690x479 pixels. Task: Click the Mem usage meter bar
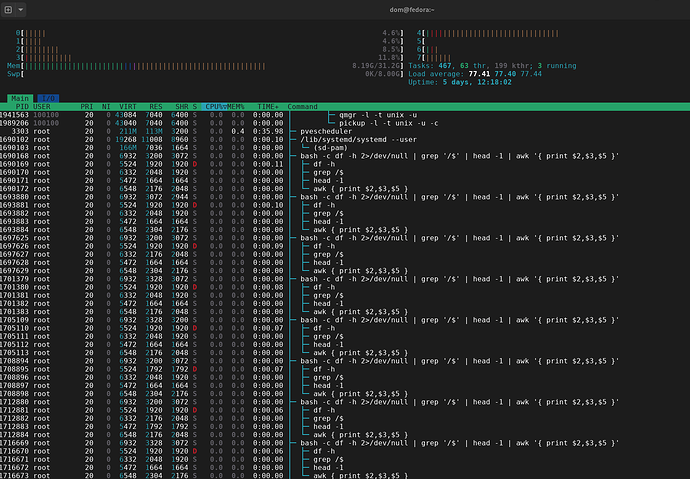(x=205, y=66)
